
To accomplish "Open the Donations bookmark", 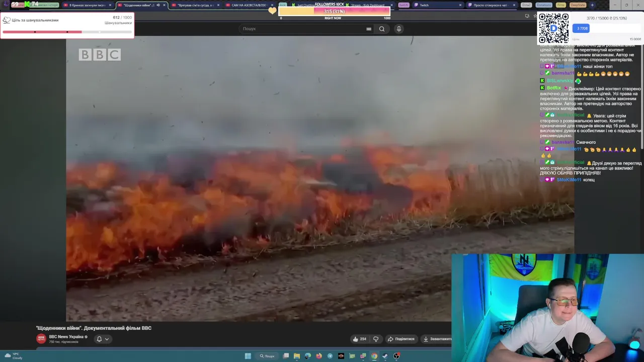I will (x=544, y=5).
